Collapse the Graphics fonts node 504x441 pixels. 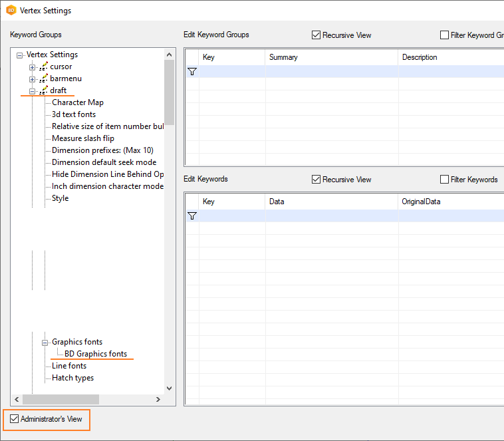(x=45, y=343)
